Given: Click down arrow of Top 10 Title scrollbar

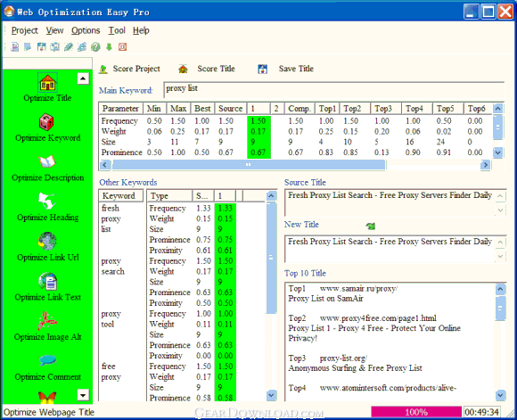Looking at the screenshot, I should tap(501, 395).
